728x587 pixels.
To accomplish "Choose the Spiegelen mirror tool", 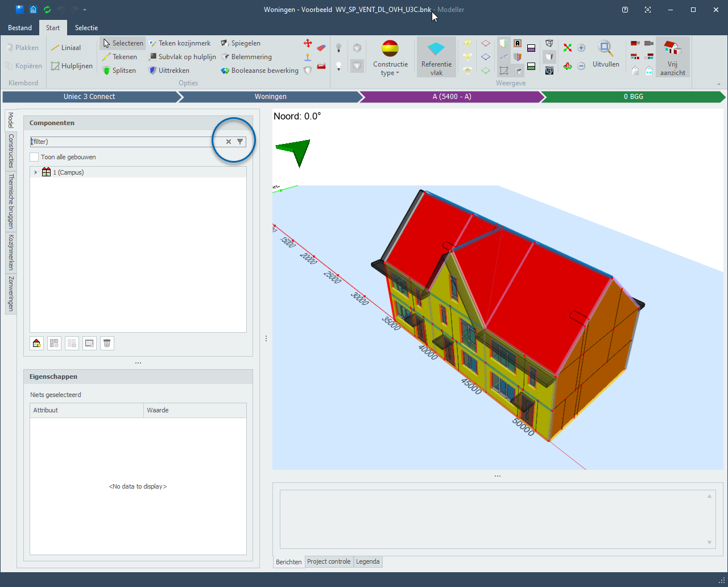I will [x=240, y=43].
